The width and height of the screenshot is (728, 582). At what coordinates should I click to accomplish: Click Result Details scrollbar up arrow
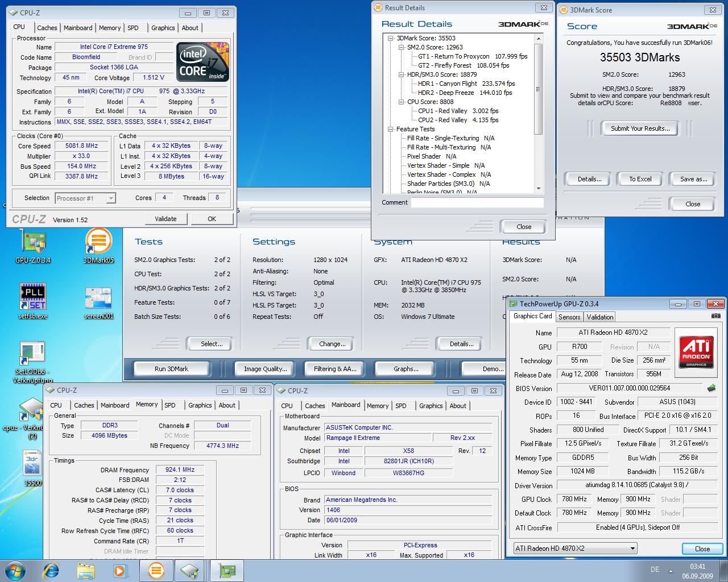pos(539,38)
